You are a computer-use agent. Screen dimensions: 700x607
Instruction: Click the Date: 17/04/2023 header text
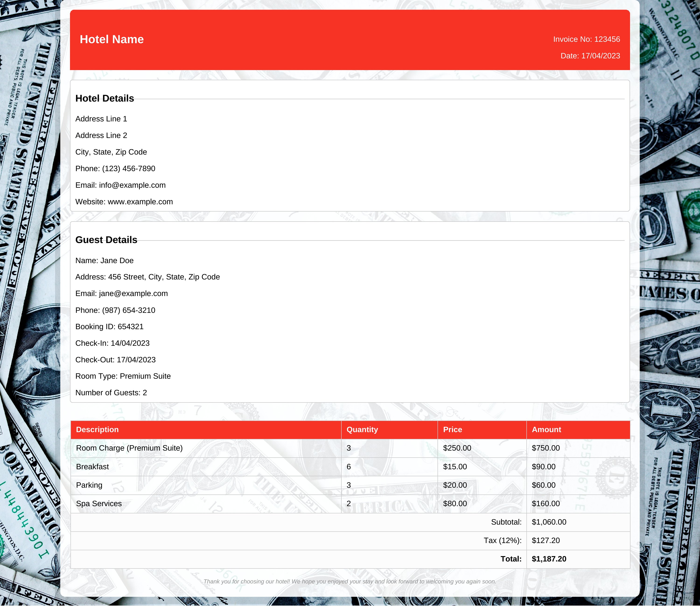click(x=590, y=56)
